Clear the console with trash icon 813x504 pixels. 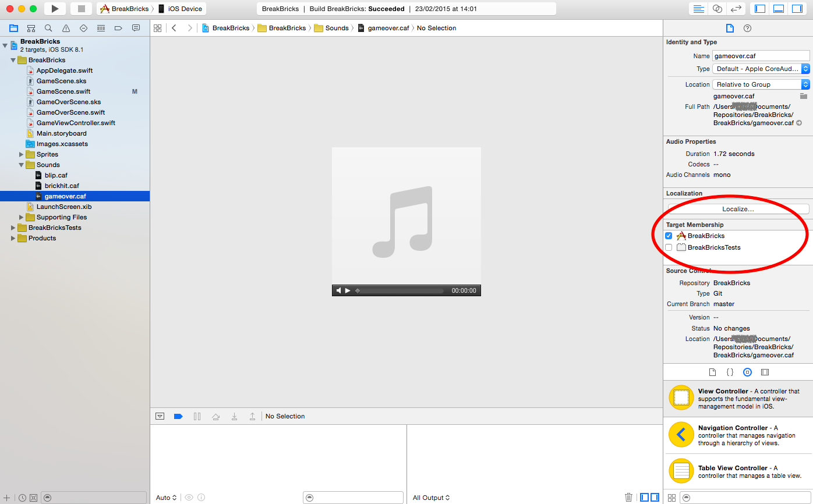pos(628,497)
